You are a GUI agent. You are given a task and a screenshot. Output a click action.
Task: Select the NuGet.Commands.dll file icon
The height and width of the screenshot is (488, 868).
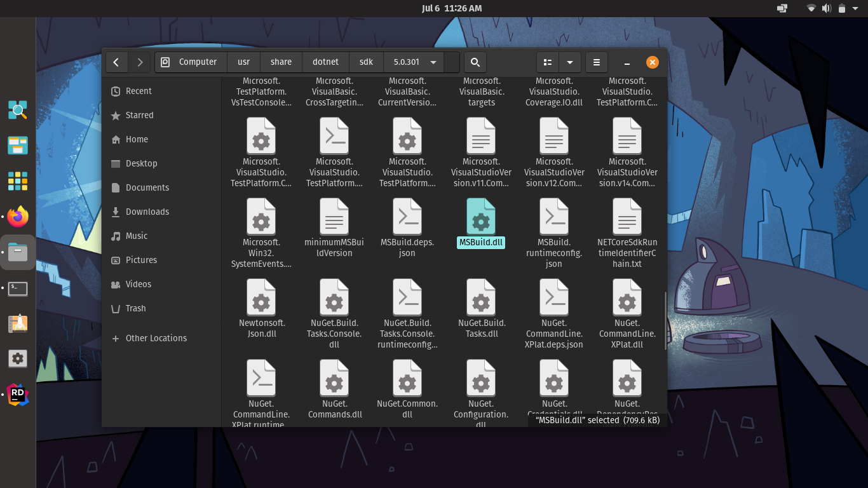[334, 378]
